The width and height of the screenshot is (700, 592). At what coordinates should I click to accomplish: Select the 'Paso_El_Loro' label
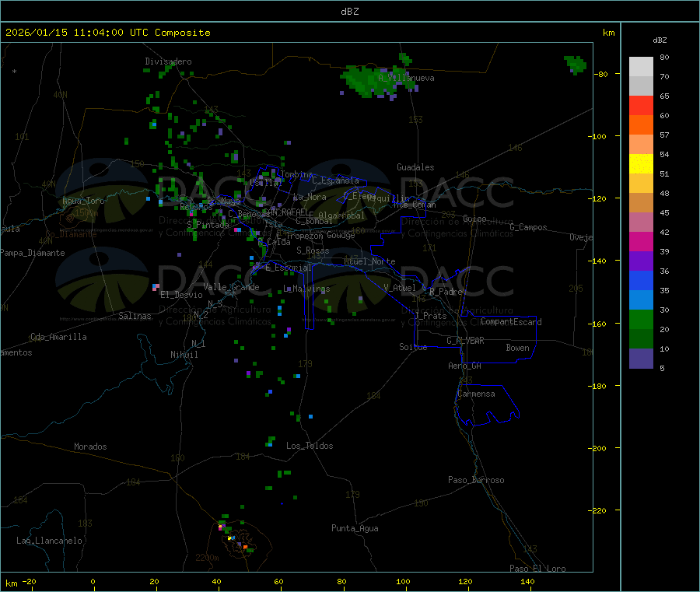click(x=537, y=569)
